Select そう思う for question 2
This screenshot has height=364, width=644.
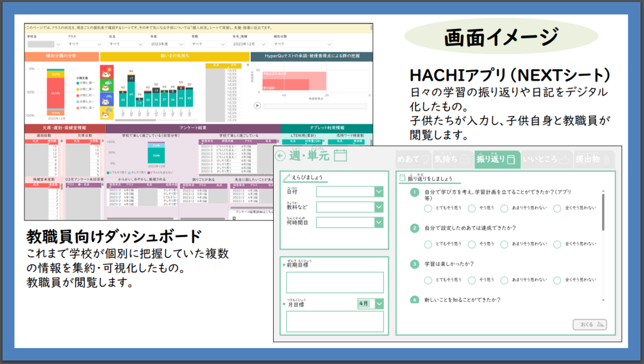pyautogui.click(x=472, y=244)
